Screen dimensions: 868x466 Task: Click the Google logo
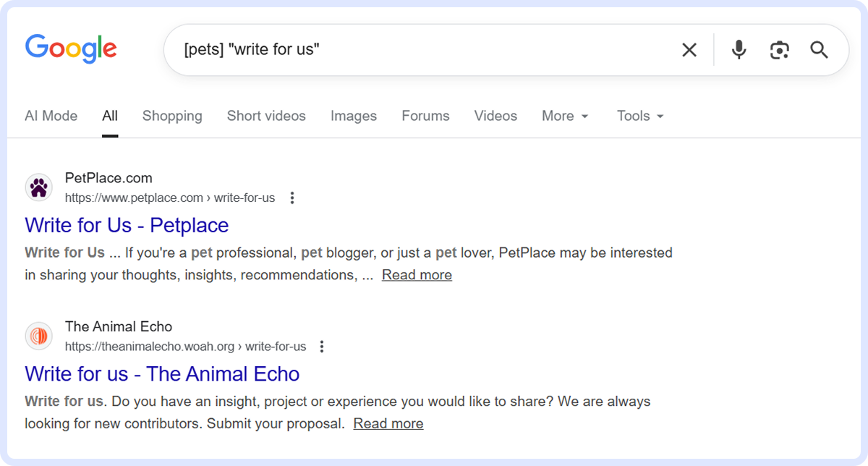[x=71, y=49]
